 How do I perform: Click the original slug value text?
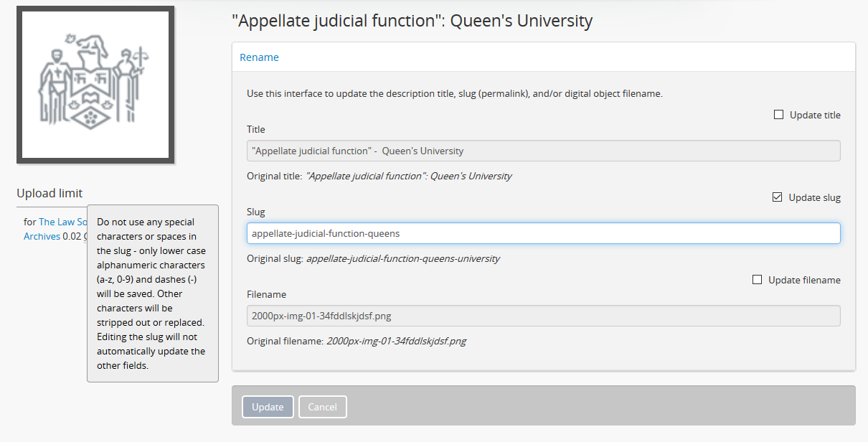tap(402, 258)
